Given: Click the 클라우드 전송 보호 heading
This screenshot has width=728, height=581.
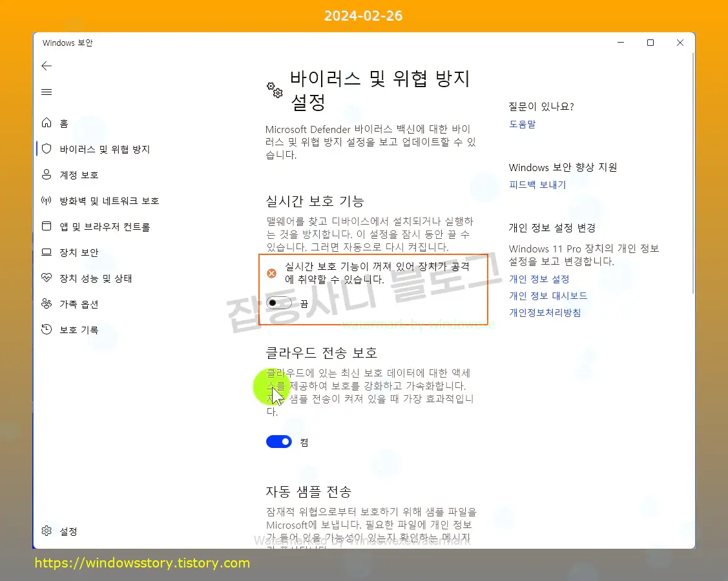Looking at the screenshot, I should click(x=321, y=353).
